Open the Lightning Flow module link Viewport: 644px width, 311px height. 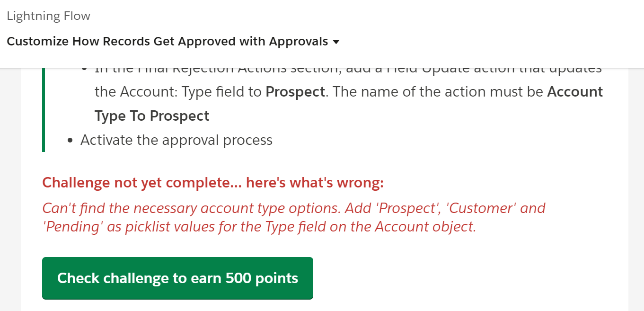point(48,16)
